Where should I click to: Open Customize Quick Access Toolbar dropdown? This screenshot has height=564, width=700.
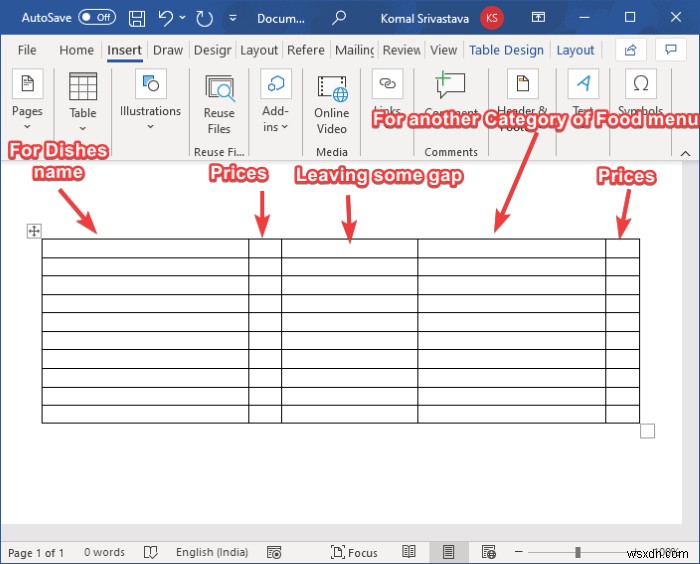coord(233,18)
